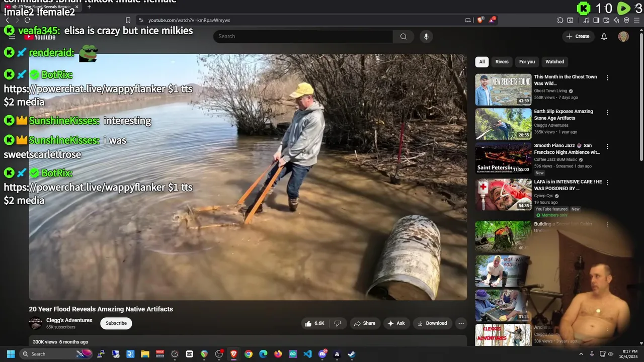
Task: Open File Explorer from taskbar
Action: [x=145, y=354]
